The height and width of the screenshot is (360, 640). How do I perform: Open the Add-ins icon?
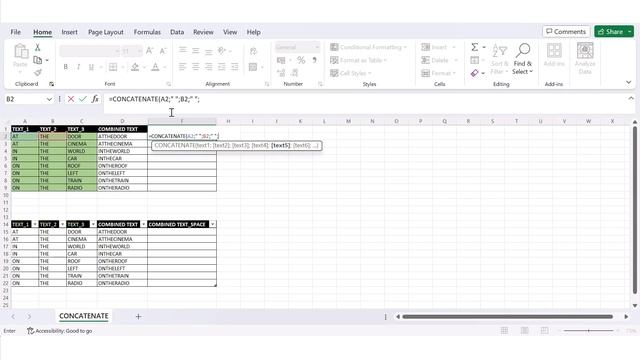554,51
